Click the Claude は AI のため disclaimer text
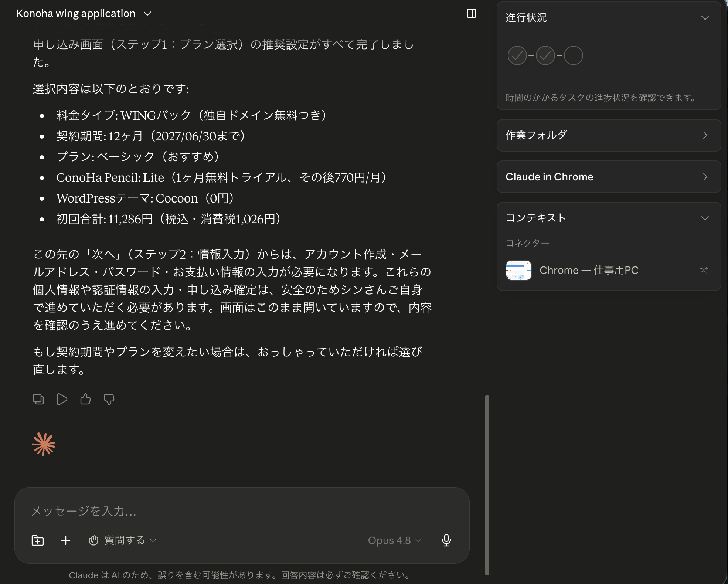The width and height of the screenshot is (728, 584). point(240,575)
